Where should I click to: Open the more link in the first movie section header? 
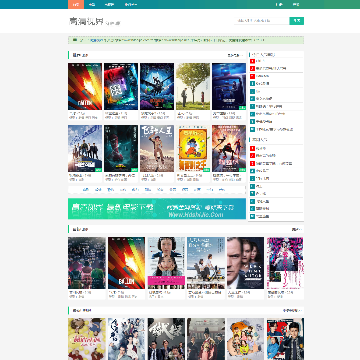(x=235, y=55)
